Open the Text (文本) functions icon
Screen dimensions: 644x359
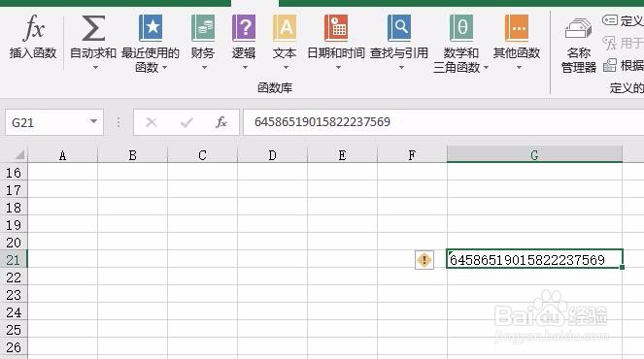(285, 28)
